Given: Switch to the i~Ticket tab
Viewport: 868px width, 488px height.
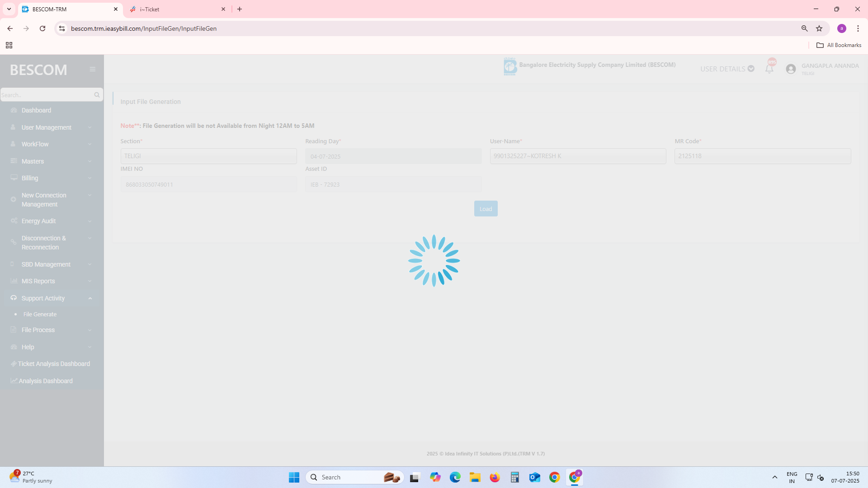Looking at the screenshot, I should click(x=178, y=9).
